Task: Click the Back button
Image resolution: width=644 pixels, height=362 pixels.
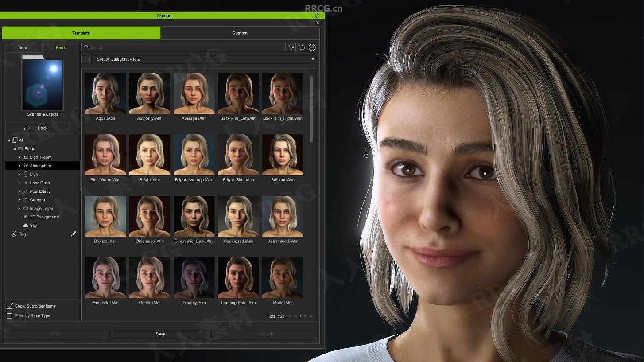Action: pyautogui.click(x=42, y=128)
